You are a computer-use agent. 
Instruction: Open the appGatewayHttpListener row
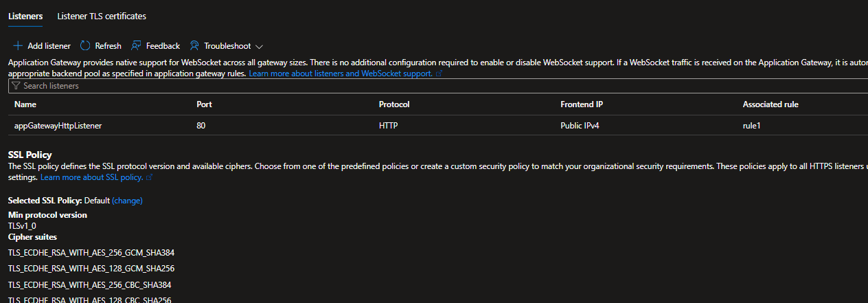(438, 126)
